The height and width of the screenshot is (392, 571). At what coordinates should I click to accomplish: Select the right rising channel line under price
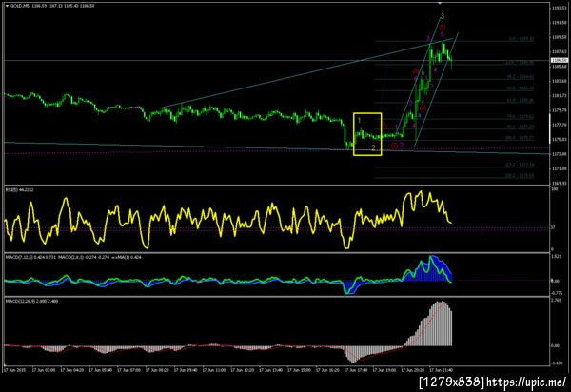(x=436, y=90)
